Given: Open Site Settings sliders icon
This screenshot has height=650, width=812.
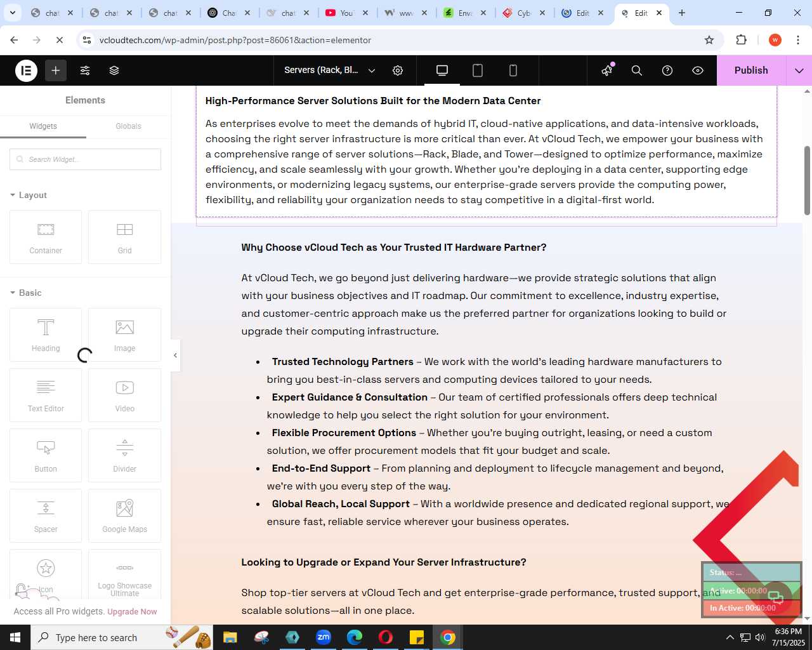Looking at the screenshot, I should (85, 70).
